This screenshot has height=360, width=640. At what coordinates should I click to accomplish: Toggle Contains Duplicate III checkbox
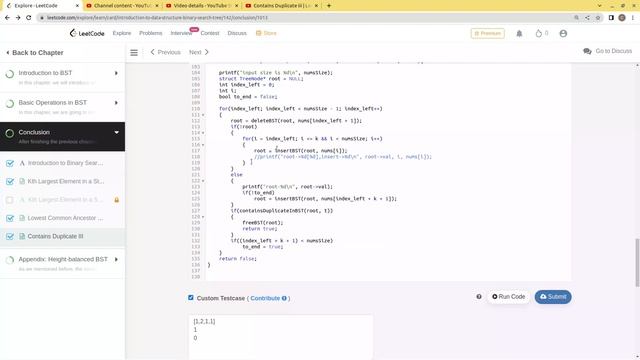click(x=10, y=236)
